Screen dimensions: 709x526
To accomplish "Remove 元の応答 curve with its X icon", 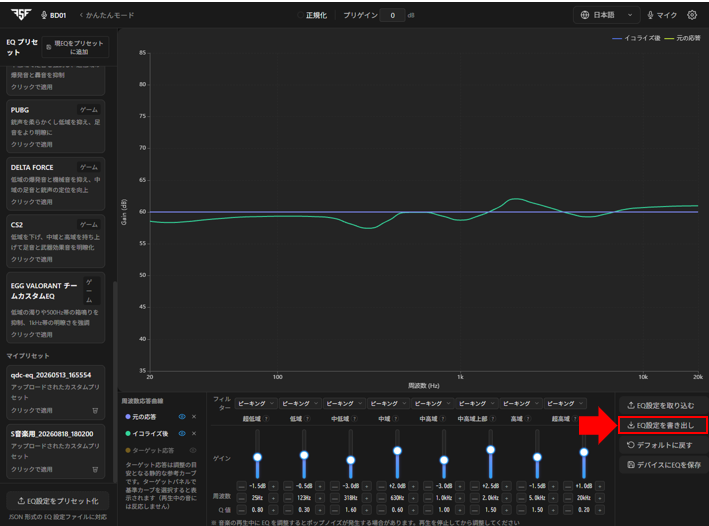I will pyautogui.click(x=194, y=417).
